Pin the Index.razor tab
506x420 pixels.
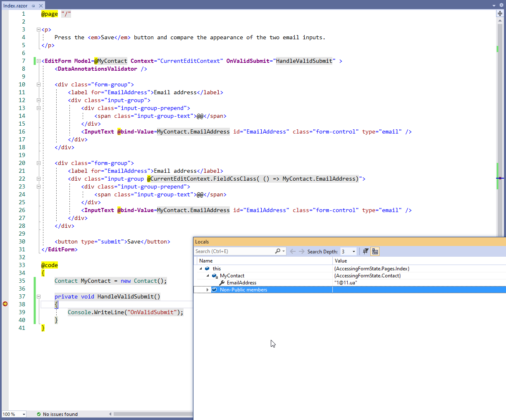(33, 6)
